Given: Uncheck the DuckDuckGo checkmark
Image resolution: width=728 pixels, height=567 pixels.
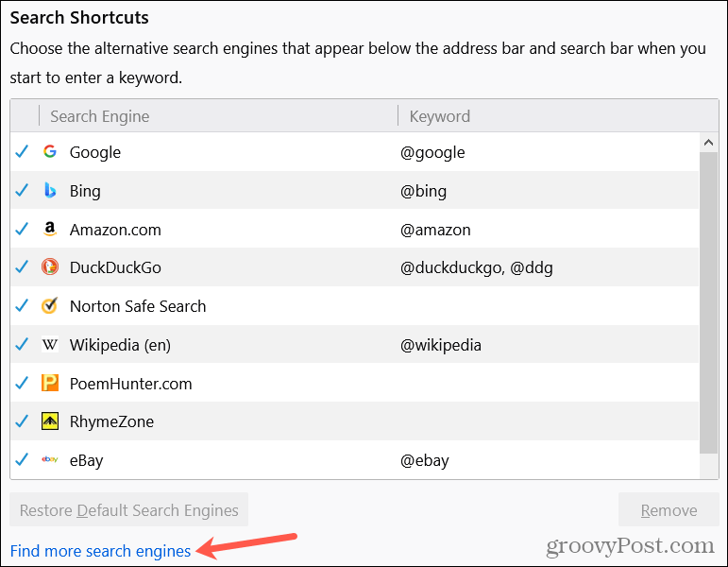Looking at the screenshot, I should 22,267.
